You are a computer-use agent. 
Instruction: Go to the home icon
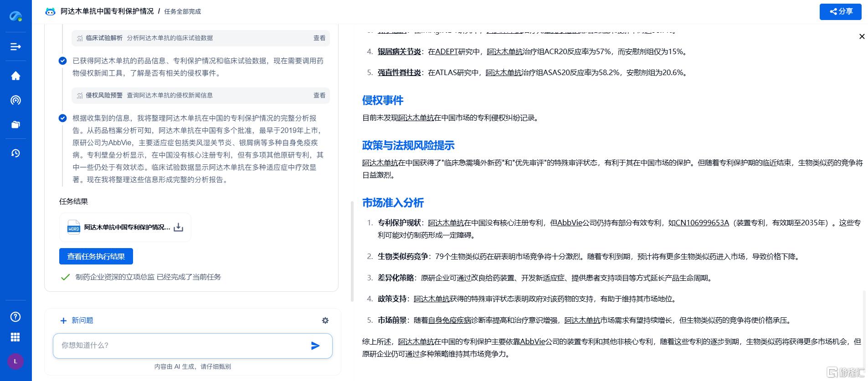15,76
